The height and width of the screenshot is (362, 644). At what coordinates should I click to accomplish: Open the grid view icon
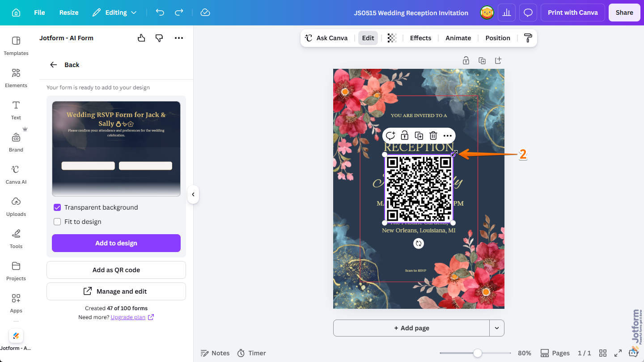coord(603,353)
